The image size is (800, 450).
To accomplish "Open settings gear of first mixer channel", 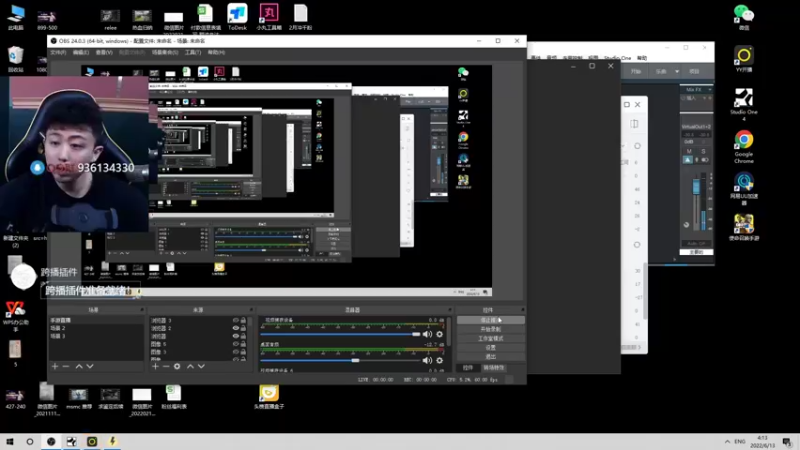I will (x=439, y=334).
